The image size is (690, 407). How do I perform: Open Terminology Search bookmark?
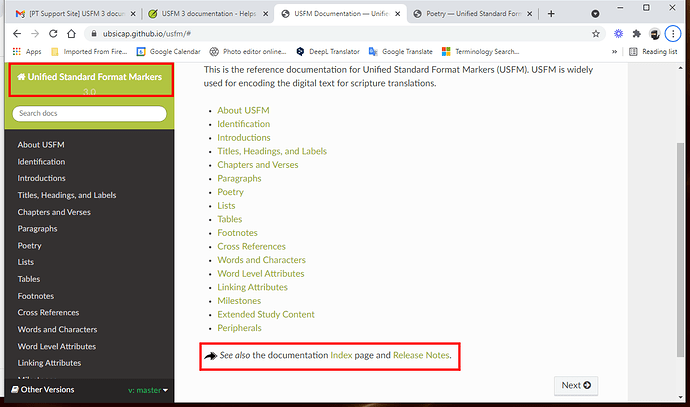tap(481, 51)
